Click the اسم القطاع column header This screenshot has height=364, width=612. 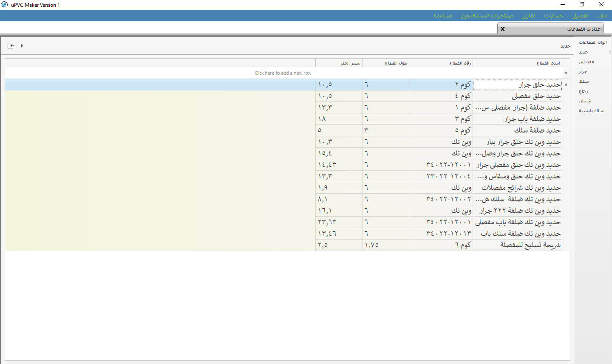(517, 63)
